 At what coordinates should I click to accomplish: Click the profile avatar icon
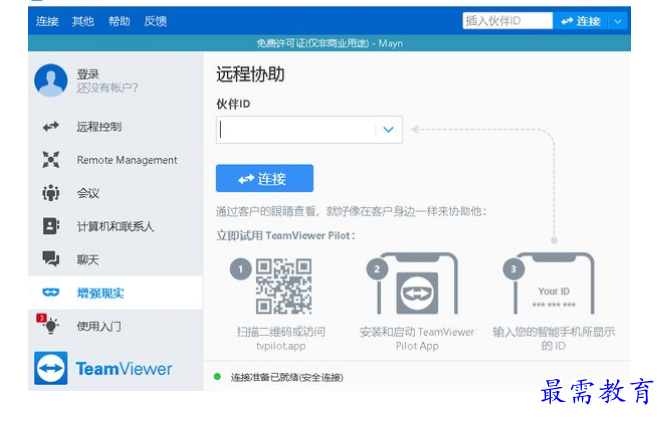coord(51,80)
